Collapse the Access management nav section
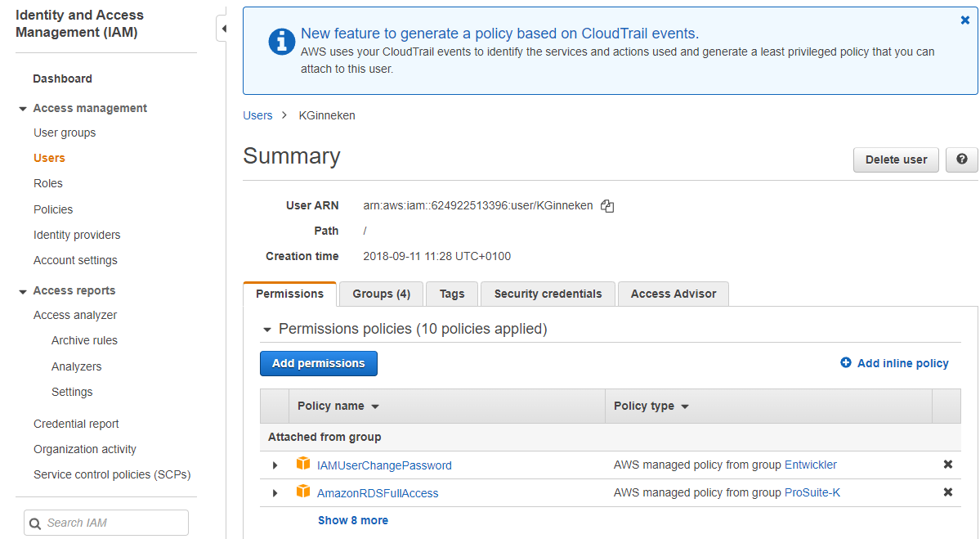980x539 pixels. click(x=23, y=109)
